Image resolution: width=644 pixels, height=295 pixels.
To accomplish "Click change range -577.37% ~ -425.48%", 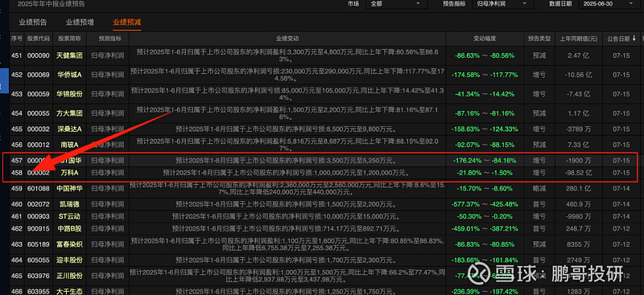I will point(485,204).
